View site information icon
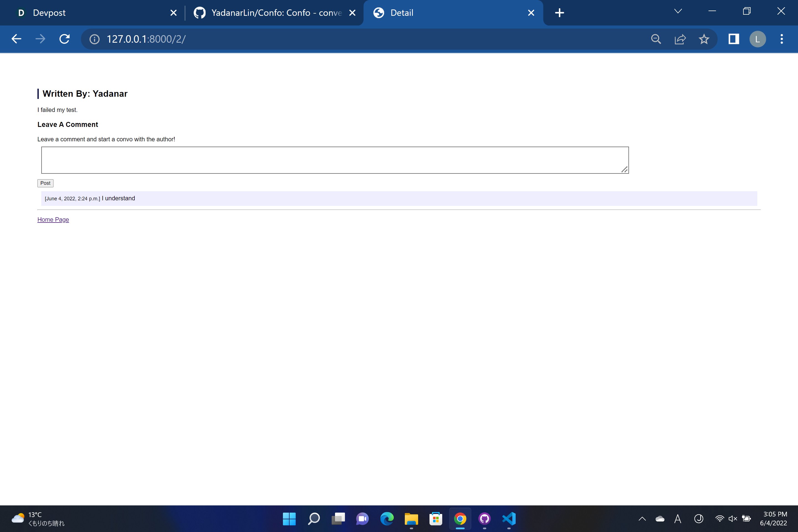 coord(94,39)
